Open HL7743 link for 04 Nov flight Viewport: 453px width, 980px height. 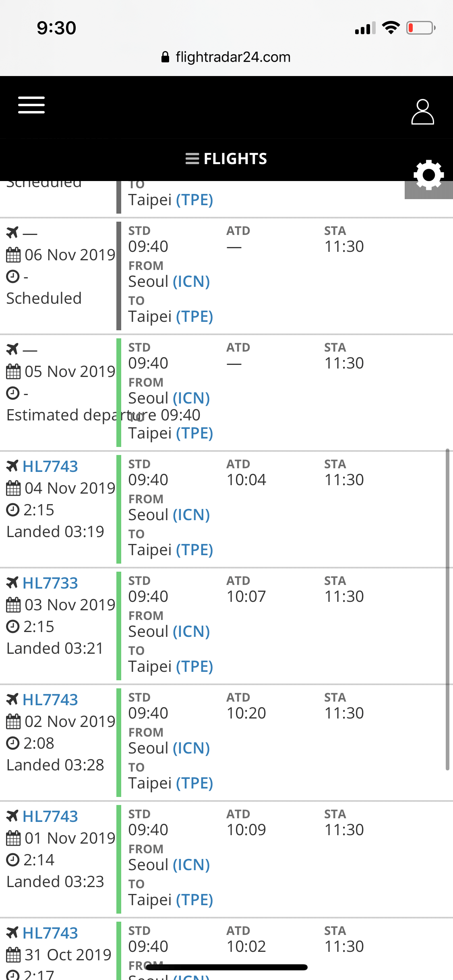click(50, 466)
